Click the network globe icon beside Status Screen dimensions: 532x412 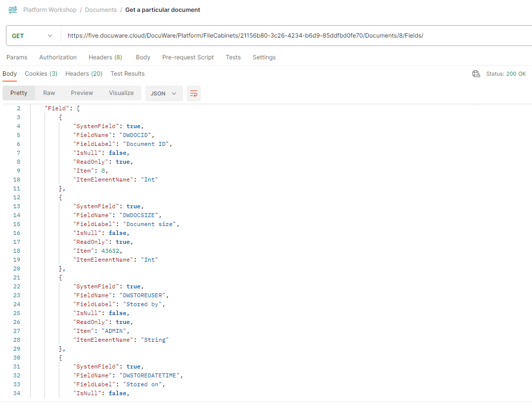(476, 74)
